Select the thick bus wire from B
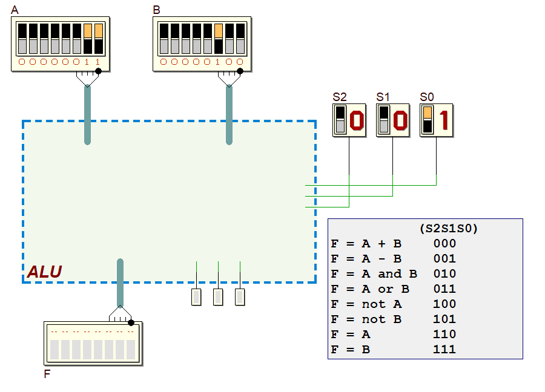Screen dimensions: 545x392 coord(229,114)
